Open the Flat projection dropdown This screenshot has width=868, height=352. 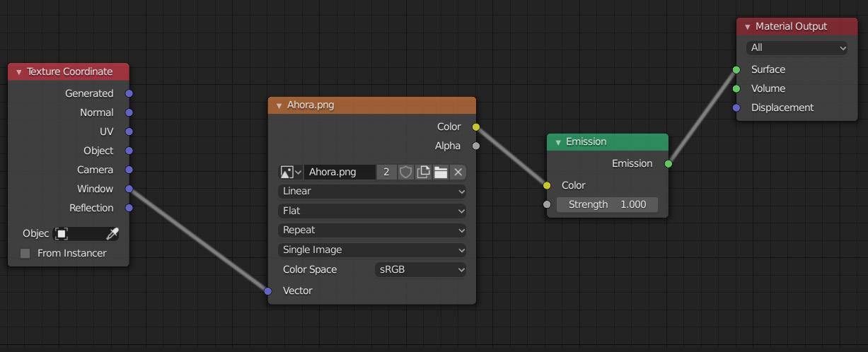pos(373,211)
